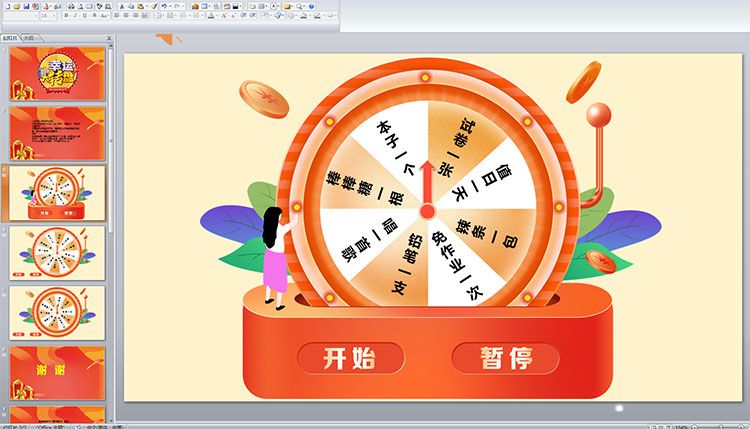
Task: Paste using the clipboard icon
Action: point(141,6)
